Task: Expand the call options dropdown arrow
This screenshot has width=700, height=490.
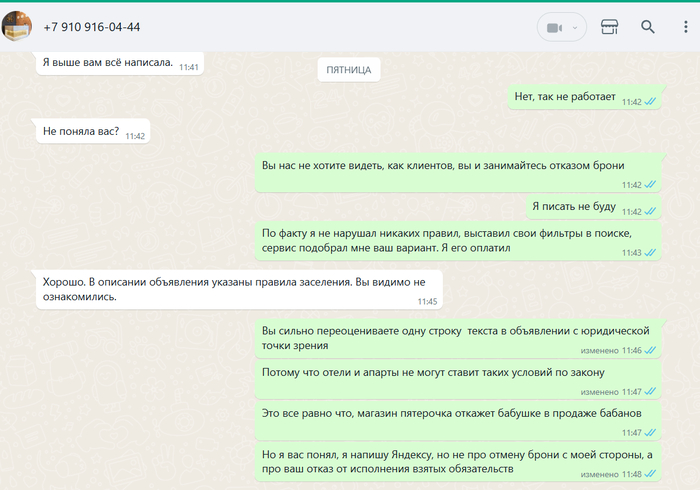Action: pyautogui.click(x=575, y=27)
